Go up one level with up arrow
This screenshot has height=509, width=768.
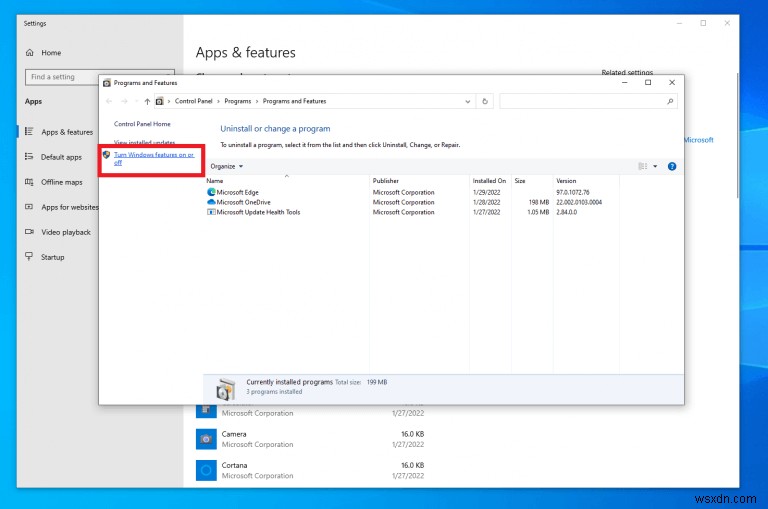[x=147, y=101]
